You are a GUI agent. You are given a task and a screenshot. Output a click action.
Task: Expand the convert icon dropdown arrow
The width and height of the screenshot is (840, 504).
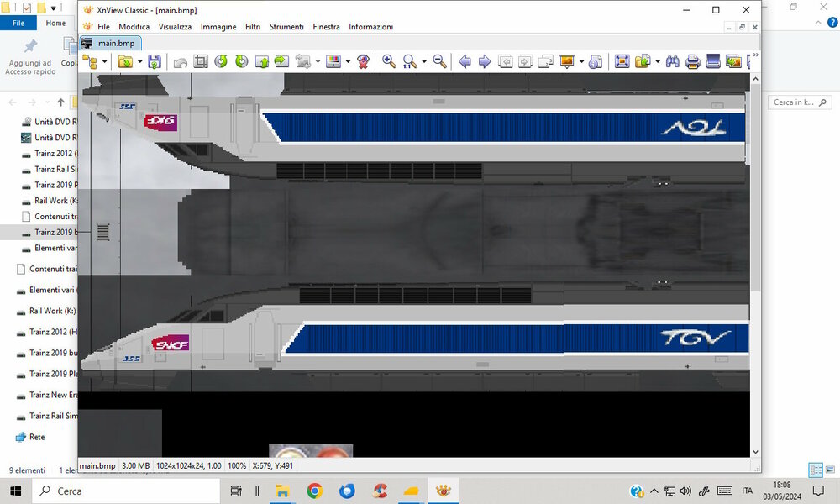(658, 61)
